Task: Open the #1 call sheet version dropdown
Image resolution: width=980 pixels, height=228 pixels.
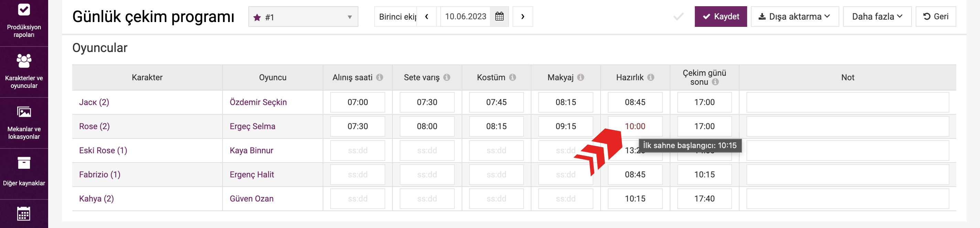Action: point(303,17)
